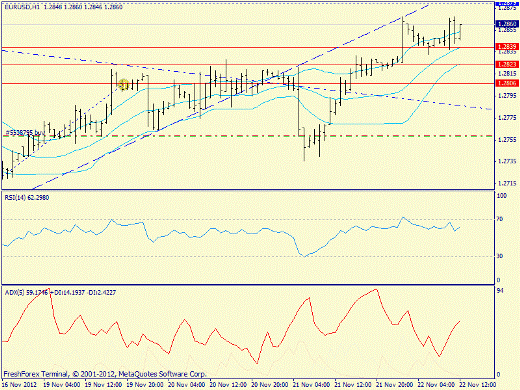Viewport: 520px width, 390px height.
Task: Click the yellow circle marker on the price chart
Action: [123, 84]
